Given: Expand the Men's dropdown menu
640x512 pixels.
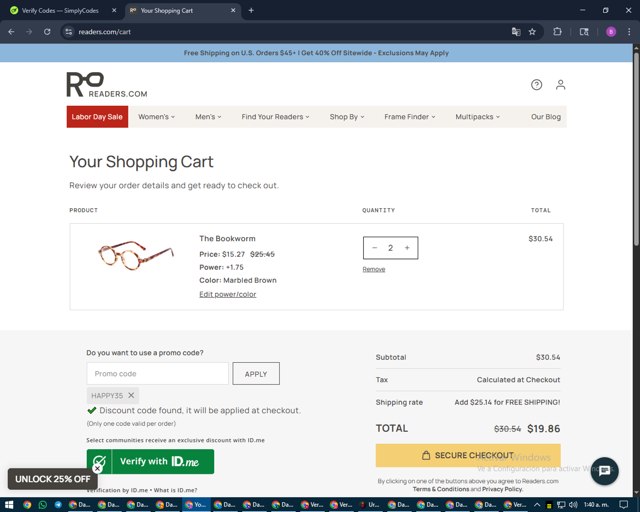Looking at the screenshot, I should (208, 117).
